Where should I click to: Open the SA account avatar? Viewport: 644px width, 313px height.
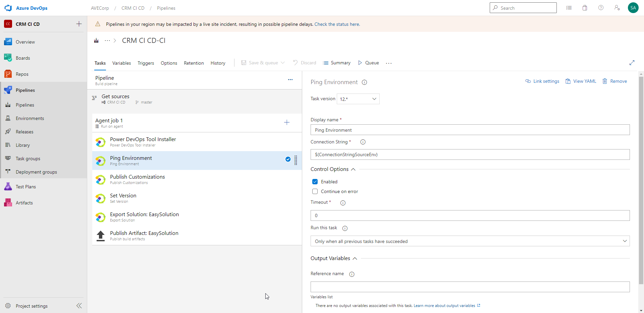tap(633, 8)
